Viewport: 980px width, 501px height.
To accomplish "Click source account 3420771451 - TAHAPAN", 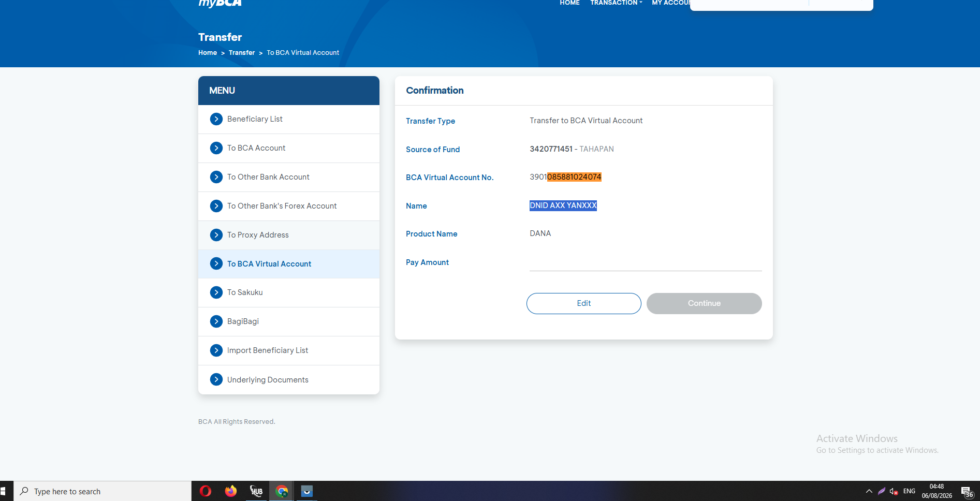I will click(x=572, y=149).
